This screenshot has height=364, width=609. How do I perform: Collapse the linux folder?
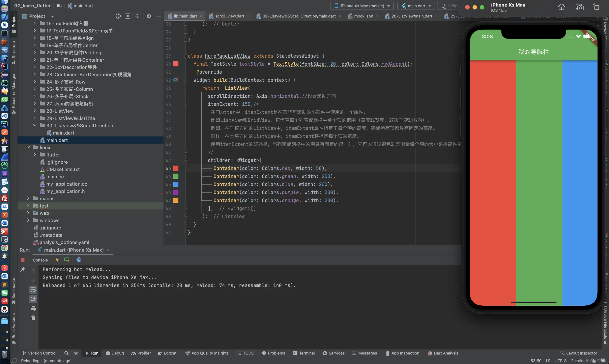tap(28, 147)
